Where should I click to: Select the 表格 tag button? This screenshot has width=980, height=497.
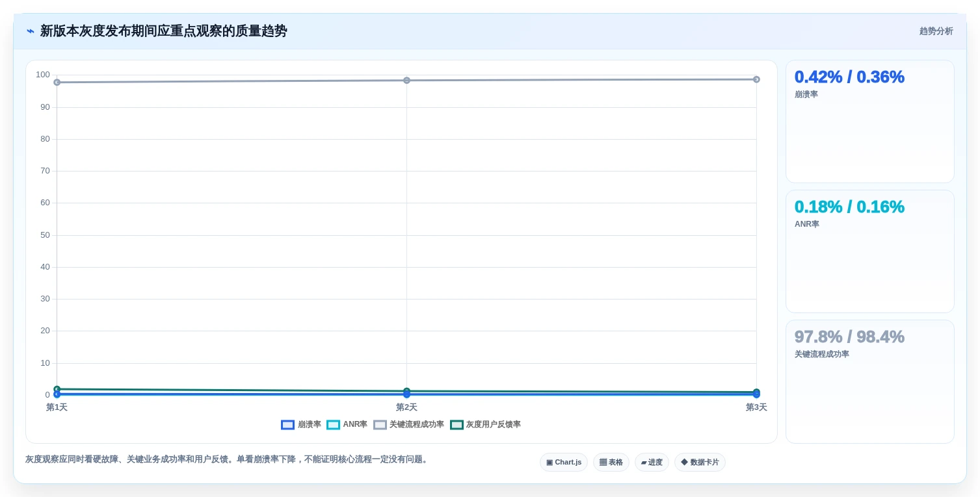pos(611,462)
